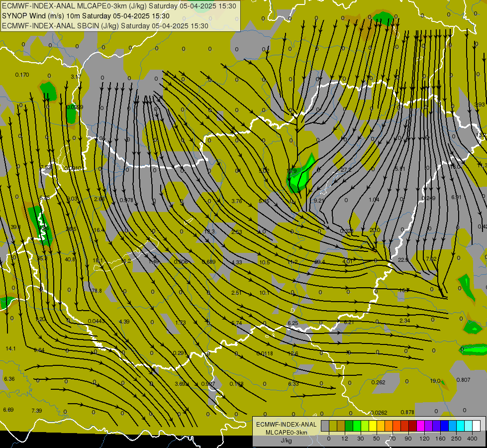The image size is (487, 448).
Task: Click the map value '22.9'
Action: click(403, 260)
